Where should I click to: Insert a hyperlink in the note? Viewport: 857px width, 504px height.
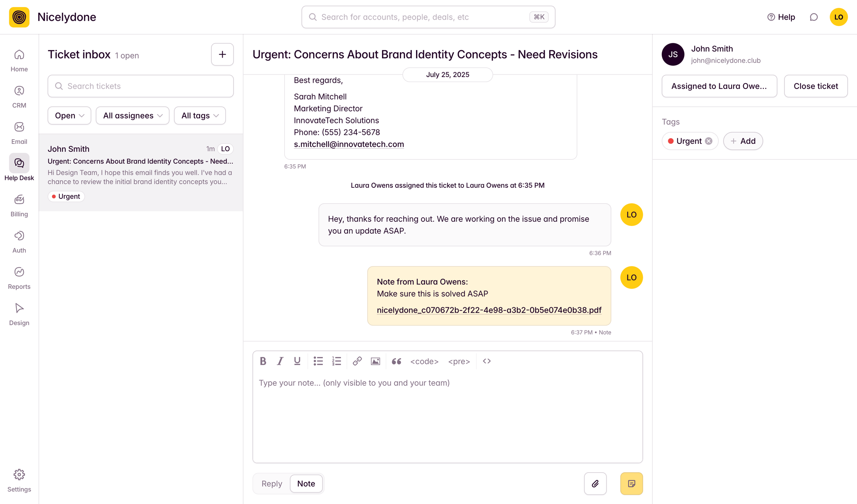pyautogui.click(x=357, y=361)
